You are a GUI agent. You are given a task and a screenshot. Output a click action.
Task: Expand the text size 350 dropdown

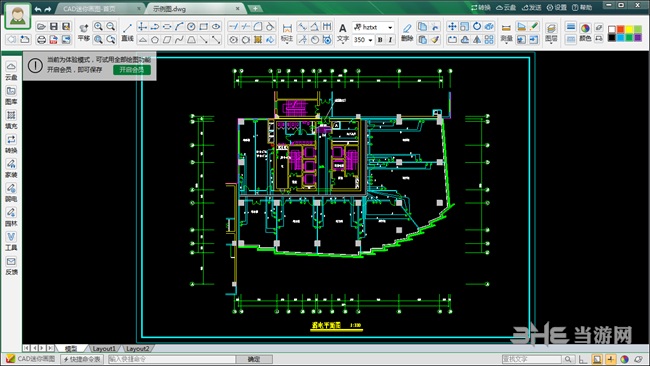click(371, 40)
